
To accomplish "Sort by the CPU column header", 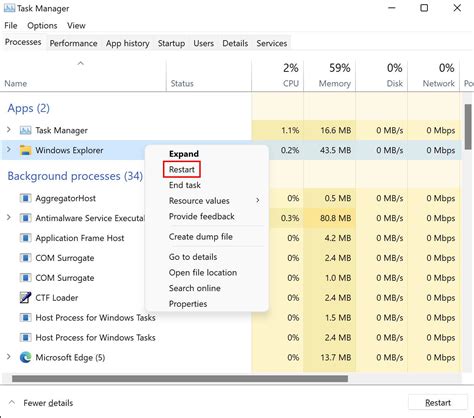I will coord(291,83).
